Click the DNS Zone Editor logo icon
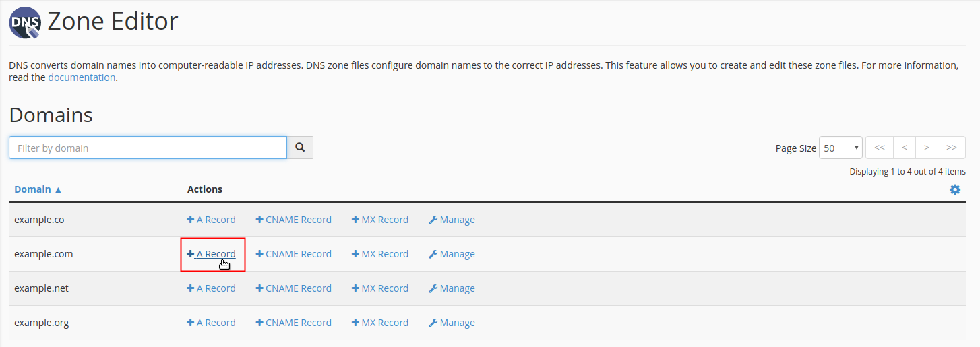This screenshot has width=980, height=347. point(25,22)
